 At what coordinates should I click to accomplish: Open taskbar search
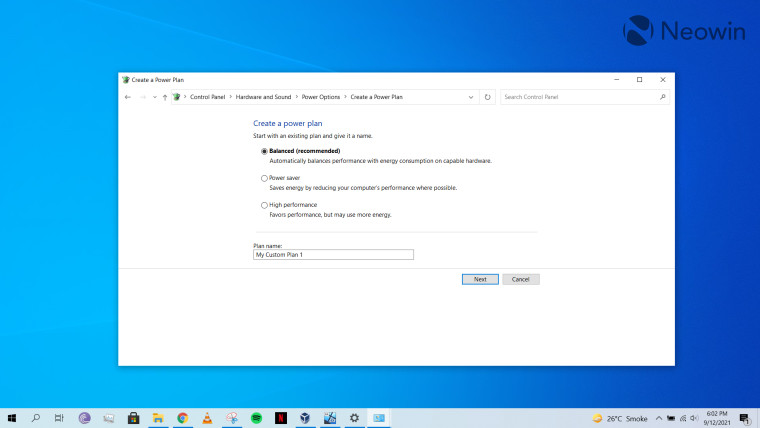tap(35, 418)
